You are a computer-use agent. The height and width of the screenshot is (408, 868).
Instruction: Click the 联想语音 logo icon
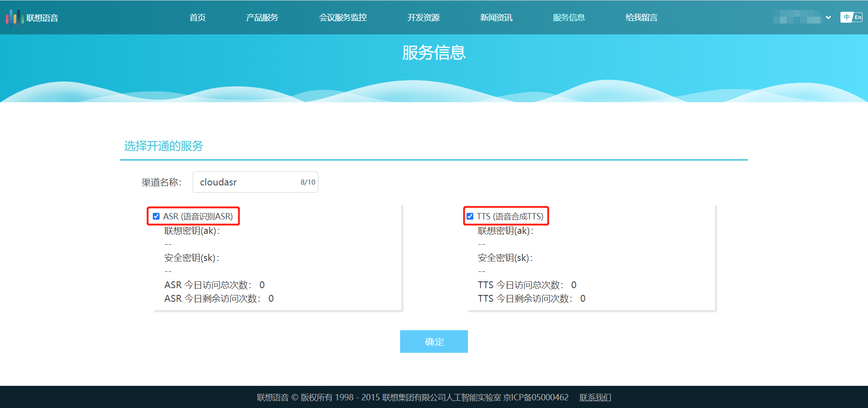[14, 18]
